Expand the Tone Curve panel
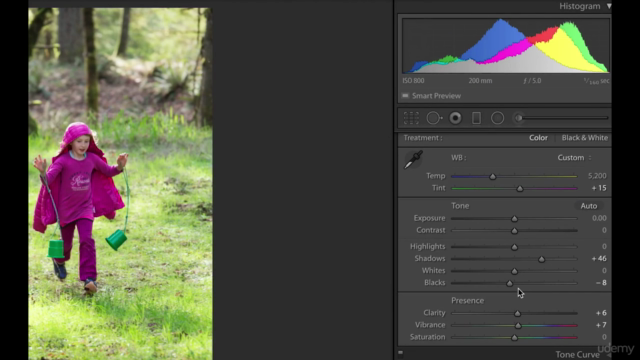Screen dimensions: 640x360 pos(608,355)
